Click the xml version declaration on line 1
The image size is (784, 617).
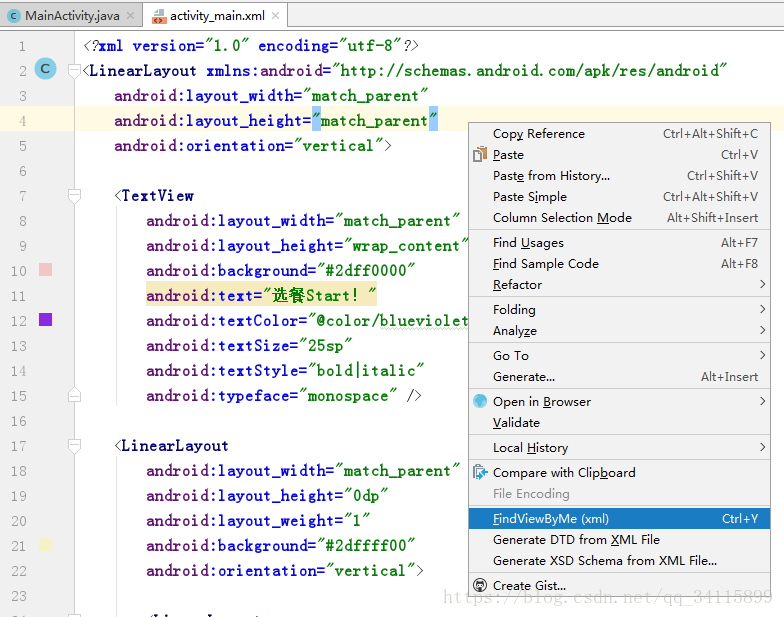tap(251, 46)
